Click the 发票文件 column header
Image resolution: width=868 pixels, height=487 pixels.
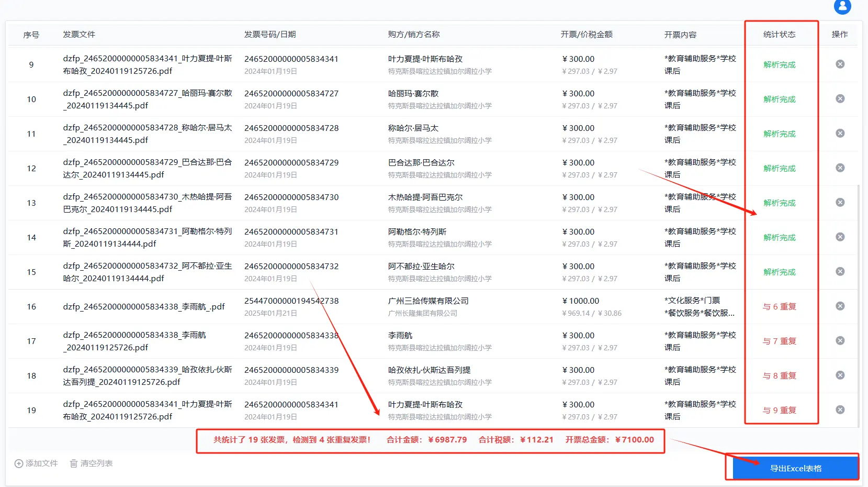coord(79,35)
